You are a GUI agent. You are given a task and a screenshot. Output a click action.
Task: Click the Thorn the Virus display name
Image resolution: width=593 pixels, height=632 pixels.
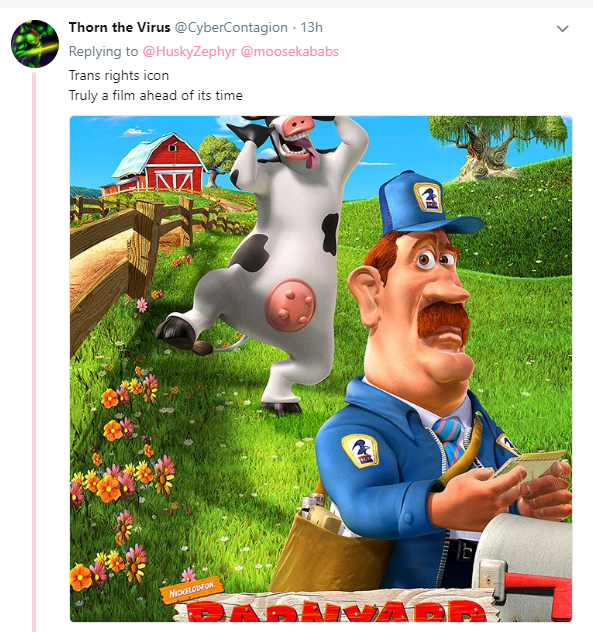pyautogui.click(x=119, y=27)
